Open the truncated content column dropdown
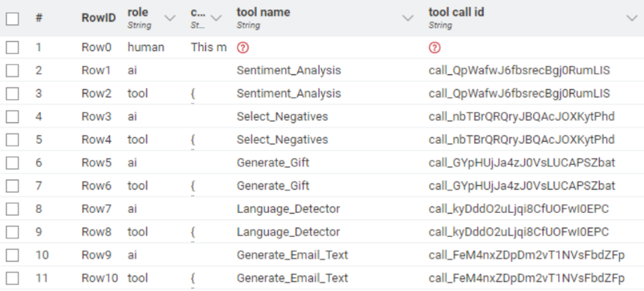Viewport: 644px width, 291px height. 216,18
